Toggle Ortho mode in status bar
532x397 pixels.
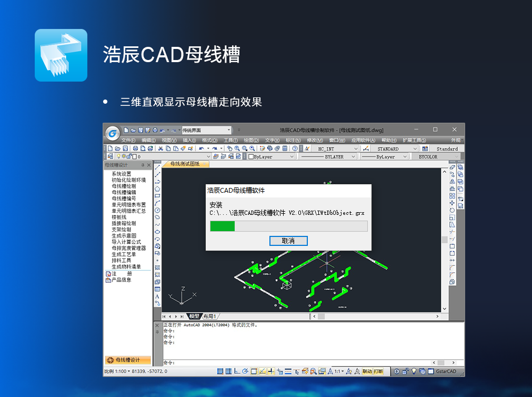tap(237, 371)
